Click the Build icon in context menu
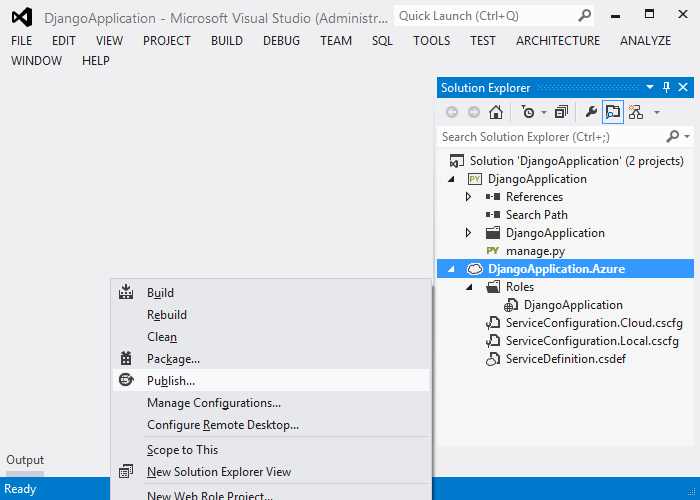Image resolution: width=700 pixels, height=500 pixels. pos(126,292)
